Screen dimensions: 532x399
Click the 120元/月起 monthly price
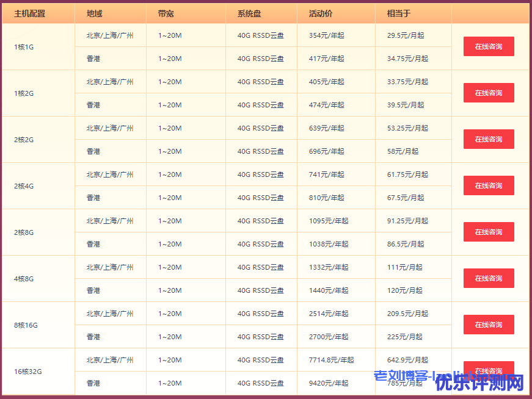(x=404, y=290)
